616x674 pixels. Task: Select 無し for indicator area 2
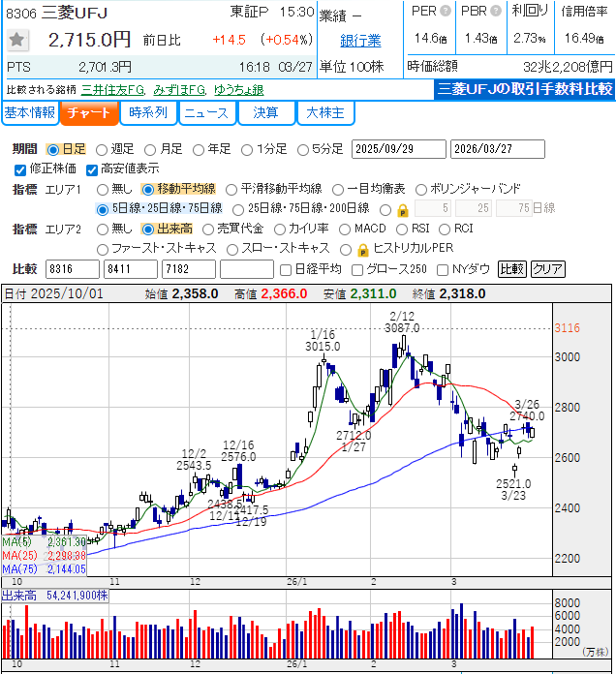pos(103,230)
